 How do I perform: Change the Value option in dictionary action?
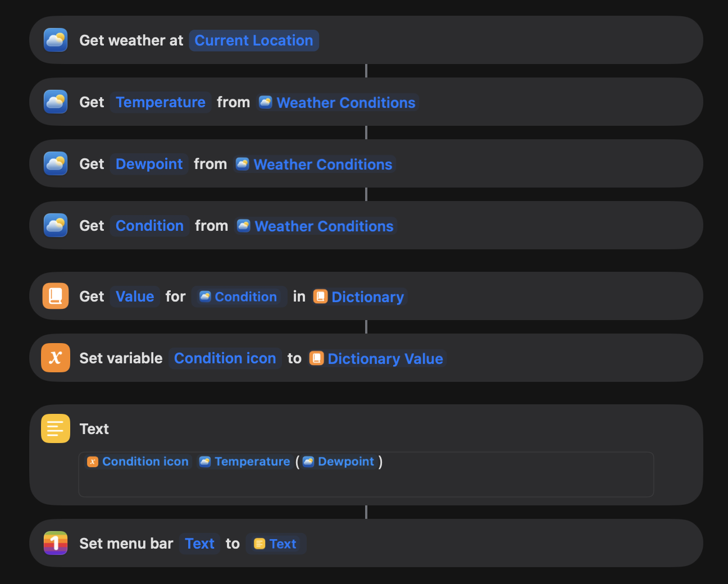pyautogui.click(x=135, y=296)
